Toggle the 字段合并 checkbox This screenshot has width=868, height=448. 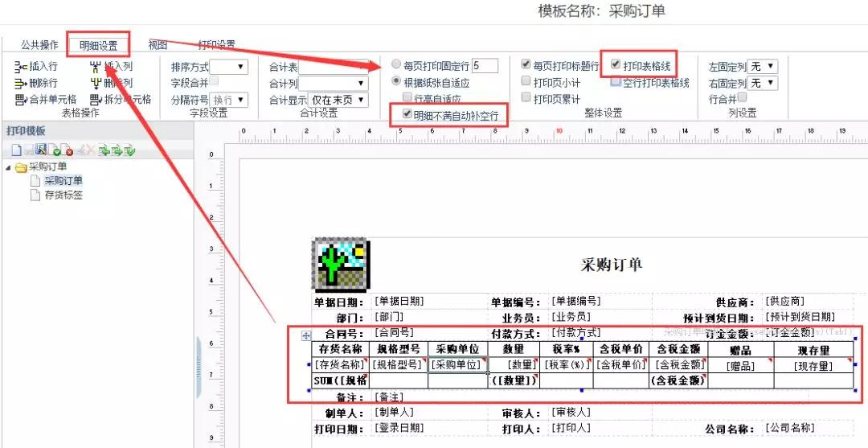click(x=215, y=82)
